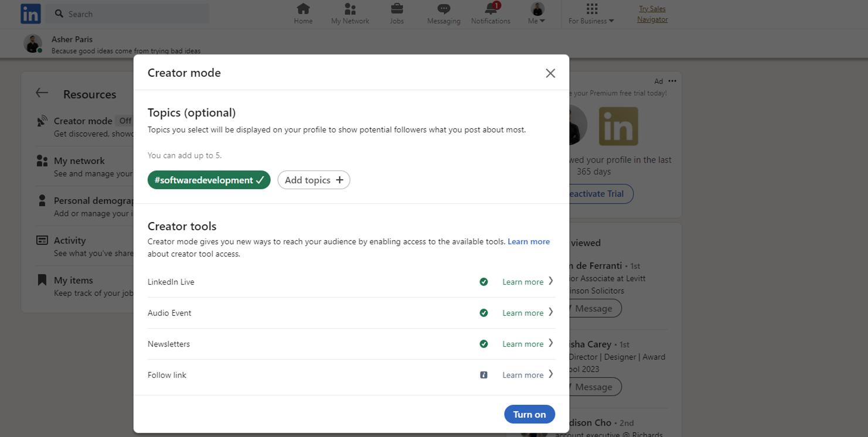This screenshot has height=437, width=868.
Task: Click the LinkedIn logo icon
Action: pyautogui.click(x=30, y=13)
